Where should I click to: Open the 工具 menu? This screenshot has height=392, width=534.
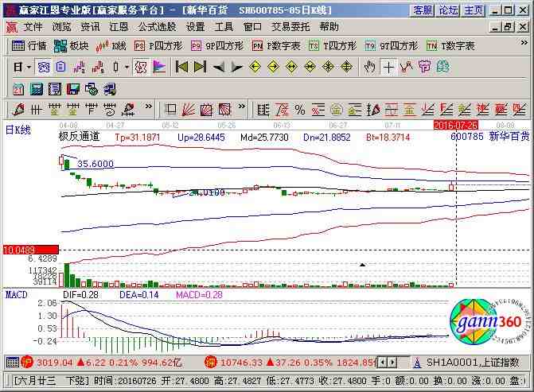[x=224, y=26]
